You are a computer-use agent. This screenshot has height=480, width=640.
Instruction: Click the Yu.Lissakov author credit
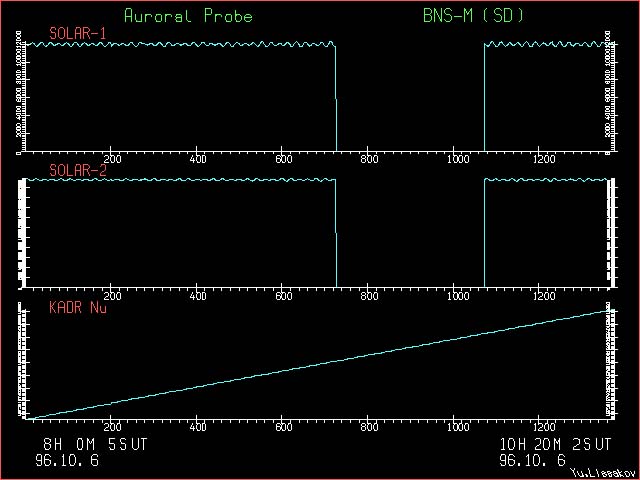[602, 473]
